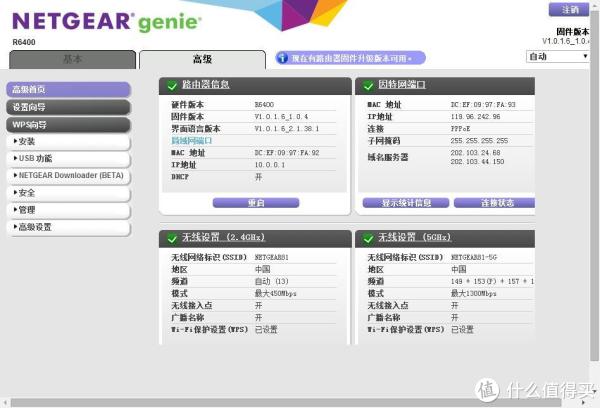600x408 pixels.
Task: Expand the 管理 sidebar section
Action: tap(69, 210)
